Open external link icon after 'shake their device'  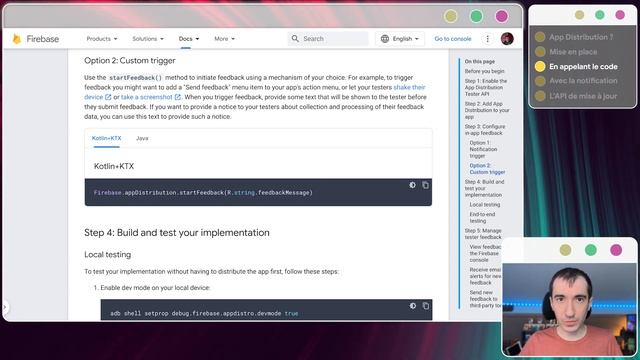(108, 97)
